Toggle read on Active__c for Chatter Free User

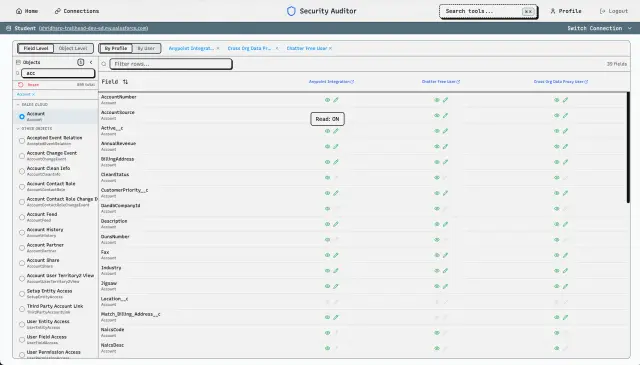click(437, 131)
